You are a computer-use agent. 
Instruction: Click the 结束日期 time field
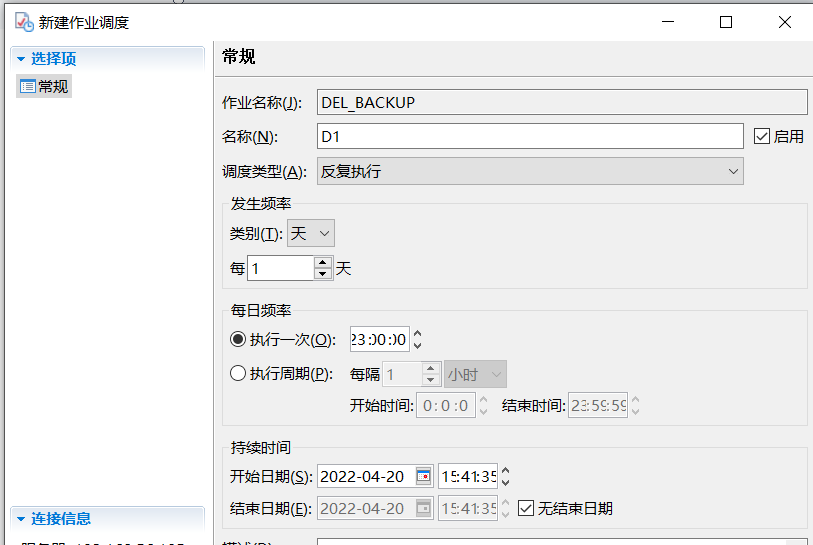[x=468, y=509]
